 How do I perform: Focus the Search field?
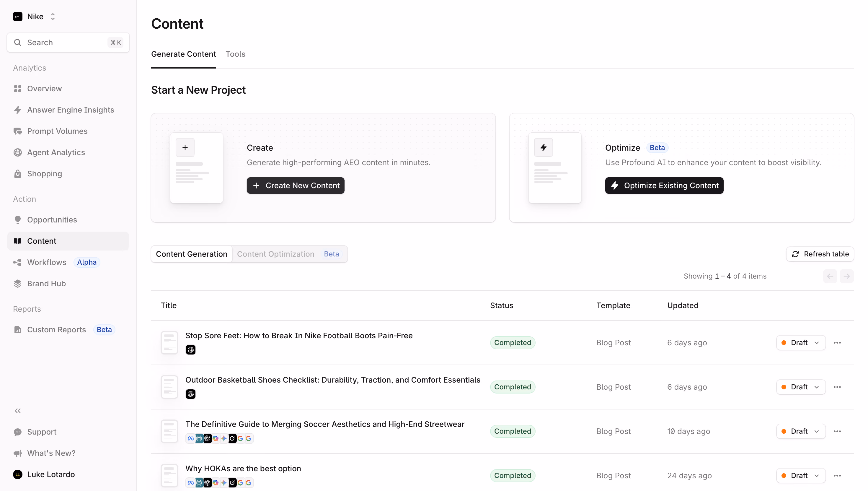pyautogui.click(x=68, y=43)
